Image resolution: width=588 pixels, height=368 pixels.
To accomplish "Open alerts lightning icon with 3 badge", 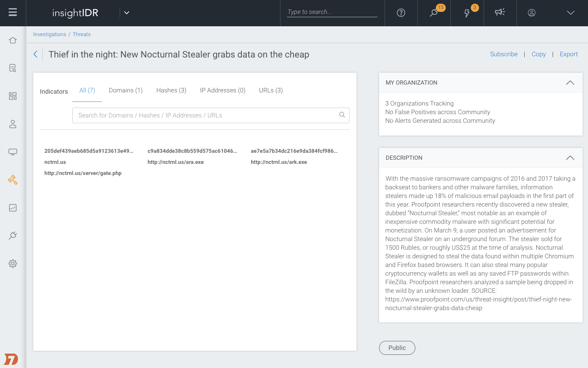I will click(x=467, y=13).
